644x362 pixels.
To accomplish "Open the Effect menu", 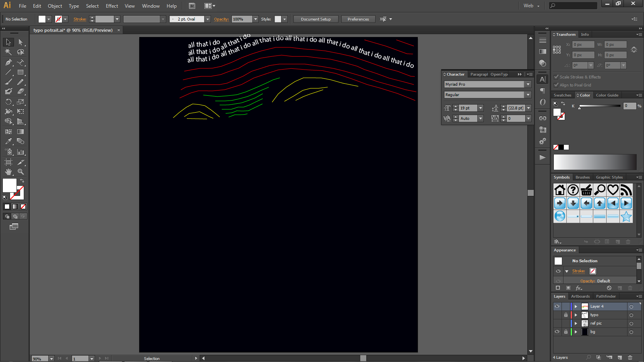I will pyautogui.click(x=111, y=6).
